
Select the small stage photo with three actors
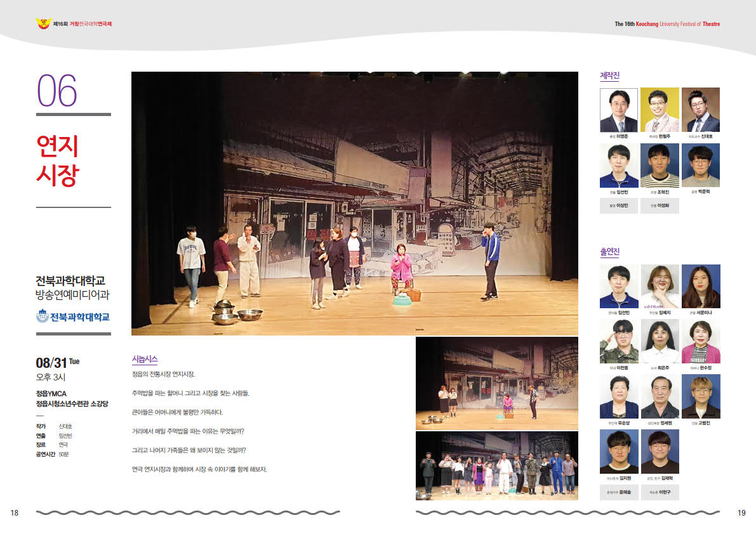(x=496, y=383)
